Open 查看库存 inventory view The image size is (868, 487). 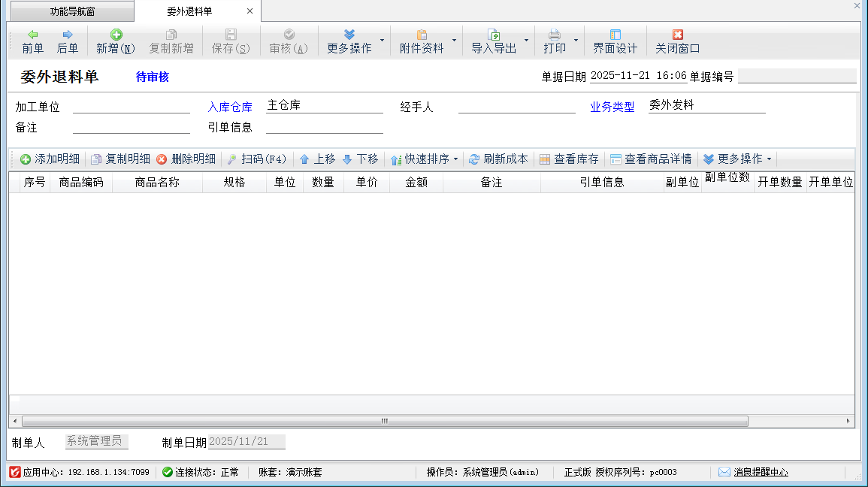click(x=569, y=159)
